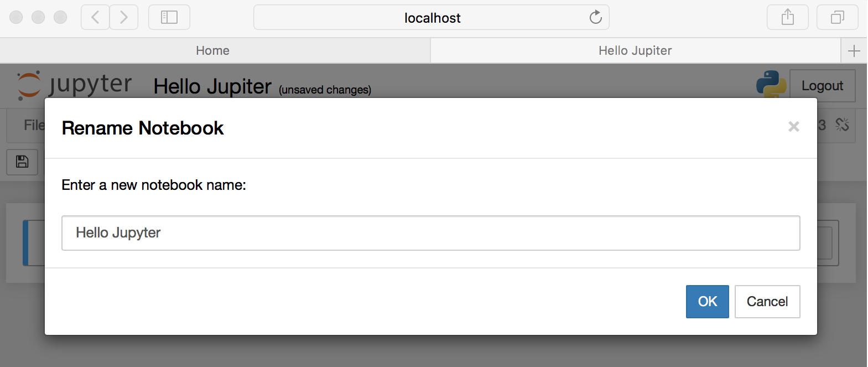
Task: Select the Hello Jupiter browser tab
Action: click(x=635, y=51)
